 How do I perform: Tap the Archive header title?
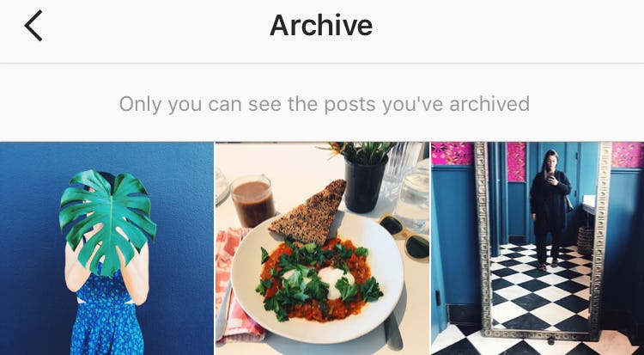(321, 26)
